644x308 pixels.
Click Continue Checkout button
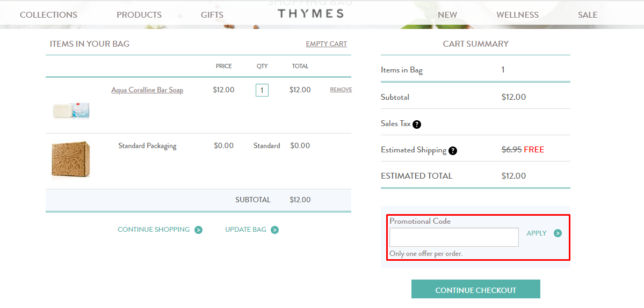[x=475, y=289]
